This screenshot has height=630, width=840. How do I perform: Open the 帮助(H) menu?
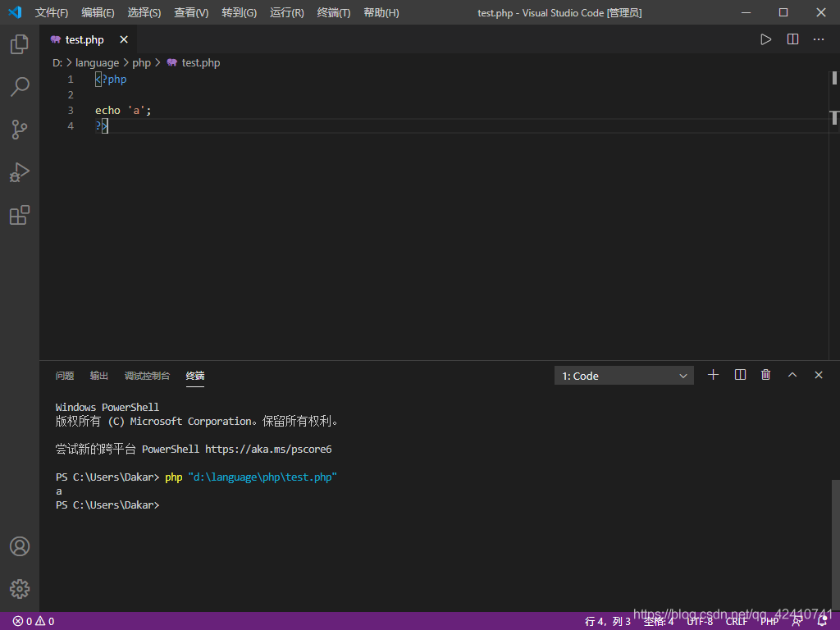click(381, 12)
